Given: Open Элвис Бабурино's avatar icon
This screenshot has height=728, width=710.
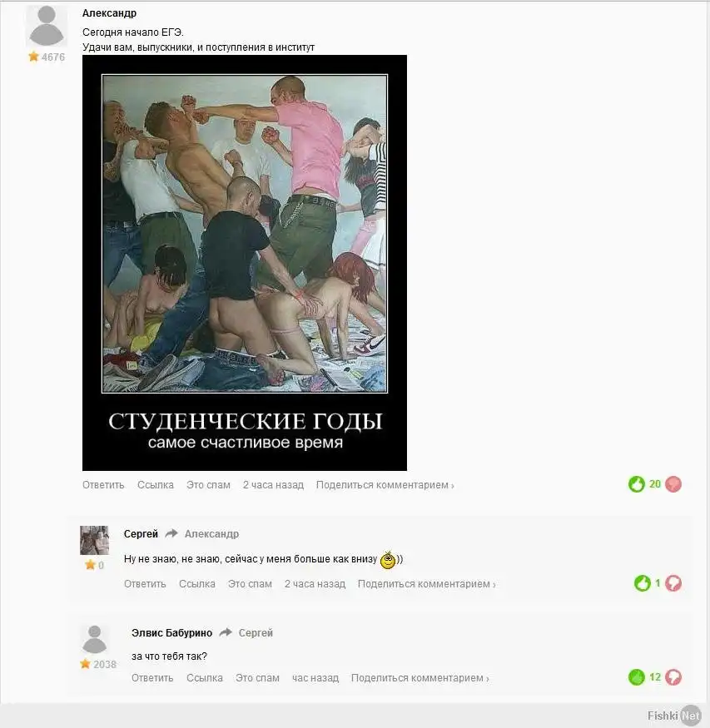Looking at the screenshot, I should (94, 639).
